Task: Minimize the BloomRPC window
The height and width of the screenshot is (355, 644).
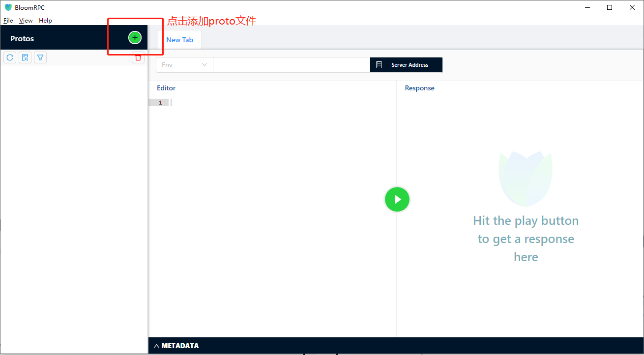Action: click(x=587, y=7)
